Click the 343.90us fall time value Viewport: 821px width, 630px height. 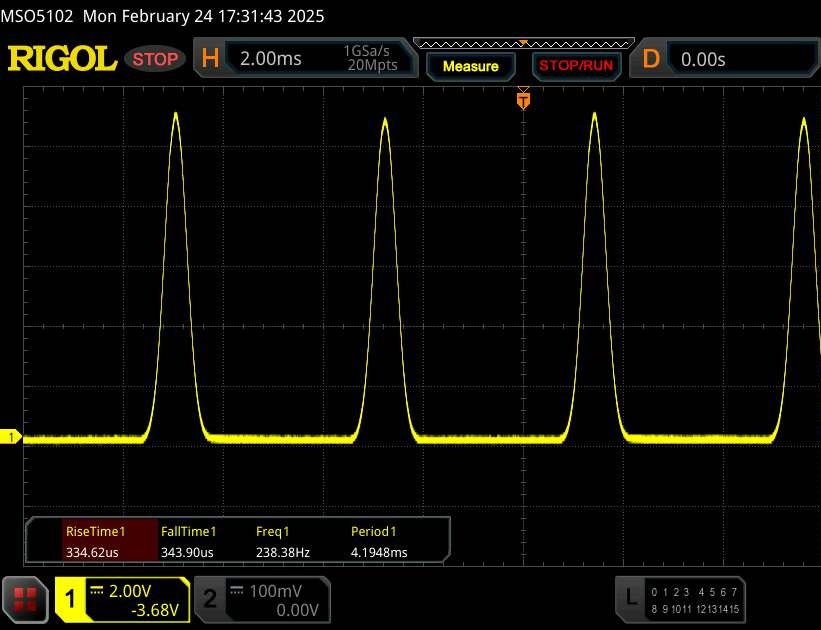[x=187, y=552]
